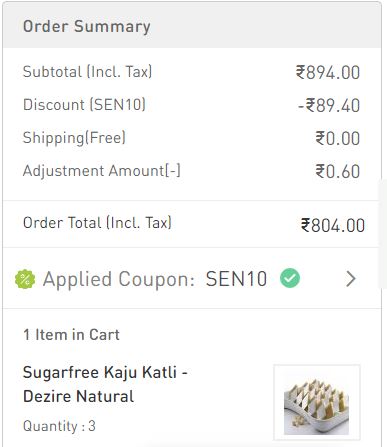Click the Order Summary header
The image size is (387, 447).
(x=87, y=26)
